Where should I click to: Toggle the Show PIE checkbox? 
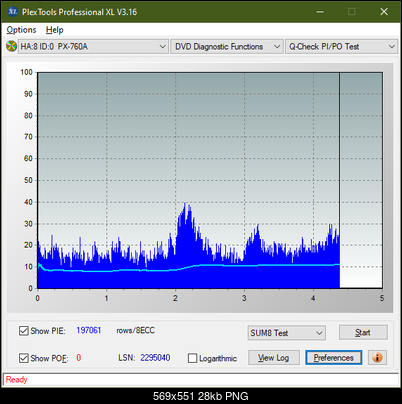click(24, 331)
